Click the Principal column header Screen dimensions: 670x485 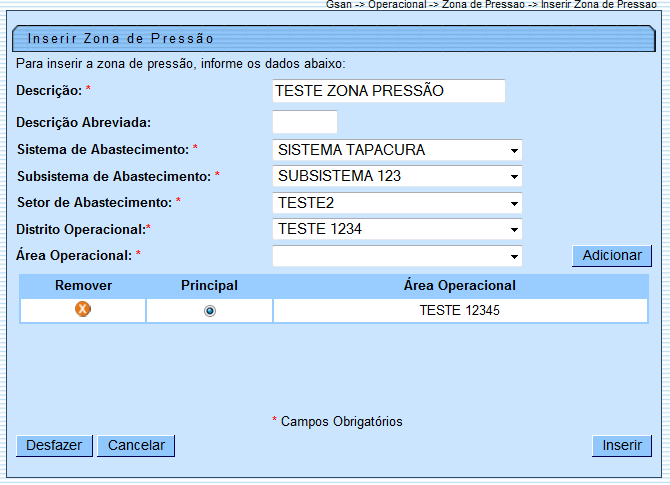pos(209,285)
